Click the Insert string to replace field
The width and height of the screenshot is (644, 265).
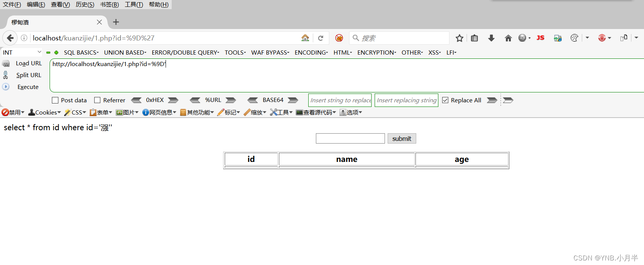340,100
